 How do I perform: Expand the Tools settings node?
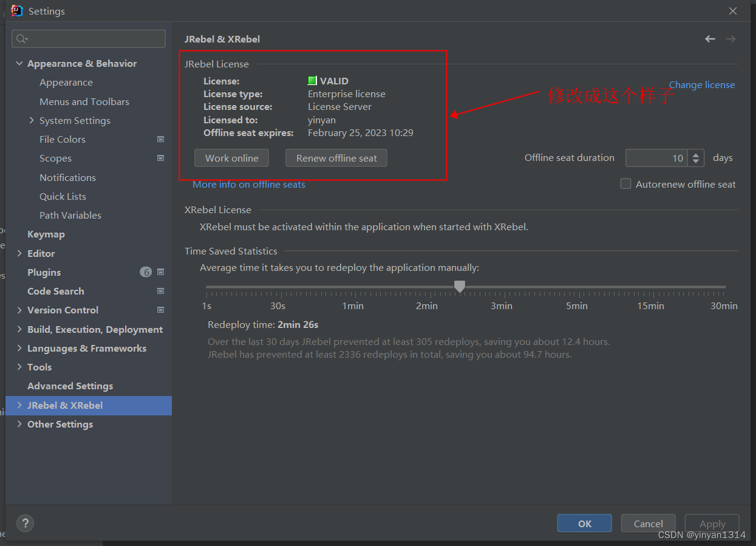click(x=19, y=367)
